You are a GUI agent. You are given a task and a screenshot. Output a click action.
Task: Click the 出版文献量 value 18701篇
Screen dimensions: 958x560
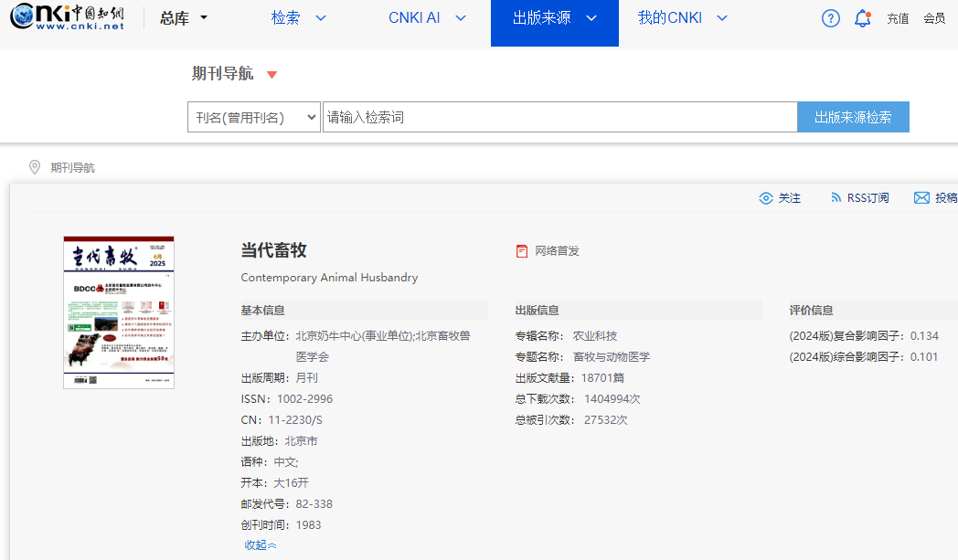pyautogui.click(x=602, y=378)
